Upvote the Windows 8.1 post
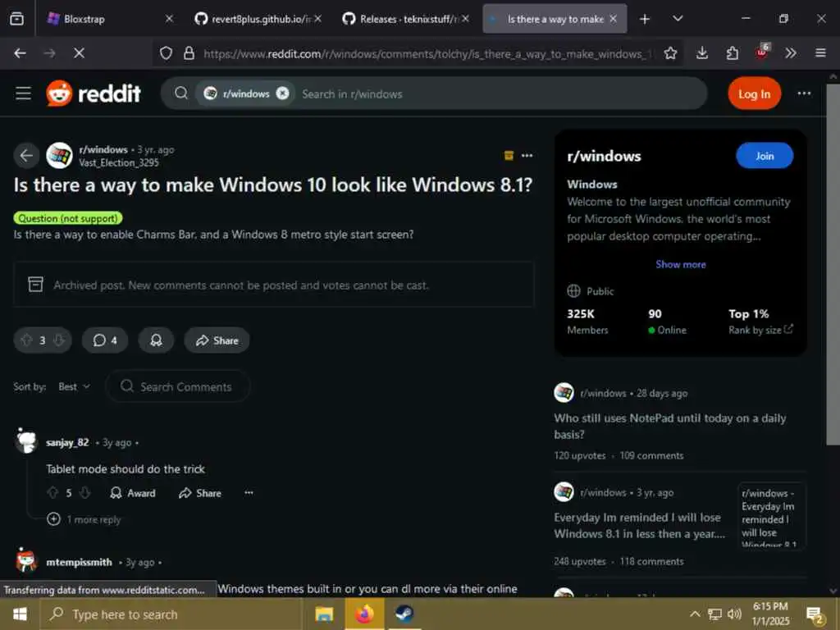Image resolution: width=840 pixels, height=630 pixels. (x=26, y=340)
